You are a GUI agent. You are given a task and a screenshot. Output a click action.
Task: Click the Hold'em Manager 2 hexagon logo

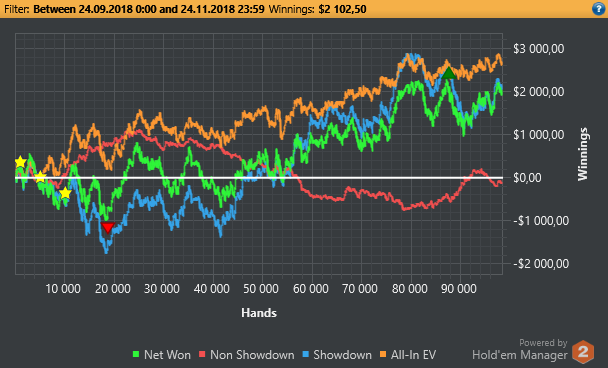click(583, 352)
